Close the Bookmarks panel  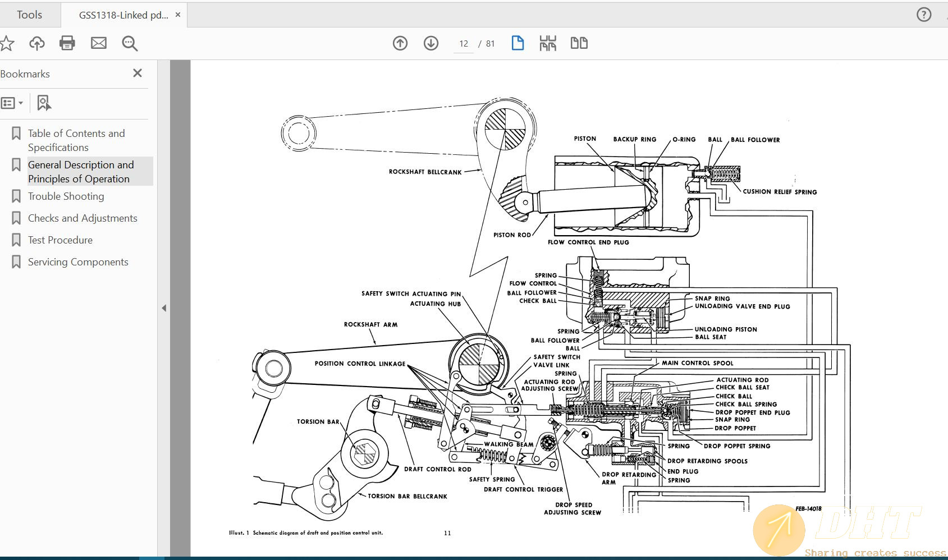point(138,73)
